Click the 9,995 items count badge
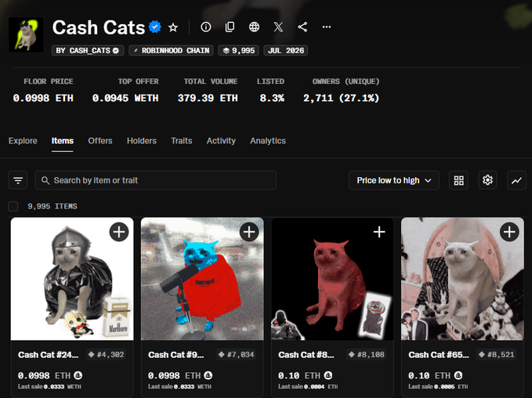The width and height of the screenshot is (532, 398). pos(238,51)
